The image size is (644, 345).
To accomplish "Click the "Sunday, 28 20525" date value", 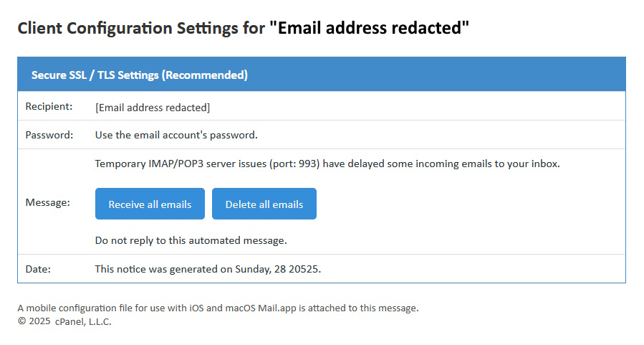I will pyautogui.click(x=277, y=269).
